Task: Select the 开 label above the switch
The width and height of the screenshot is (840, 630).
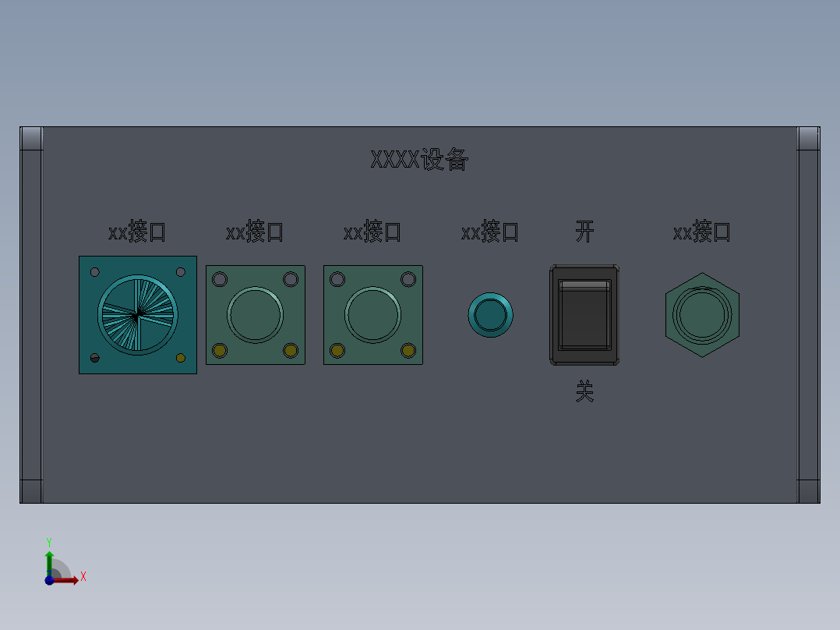Action: (584, 232)
